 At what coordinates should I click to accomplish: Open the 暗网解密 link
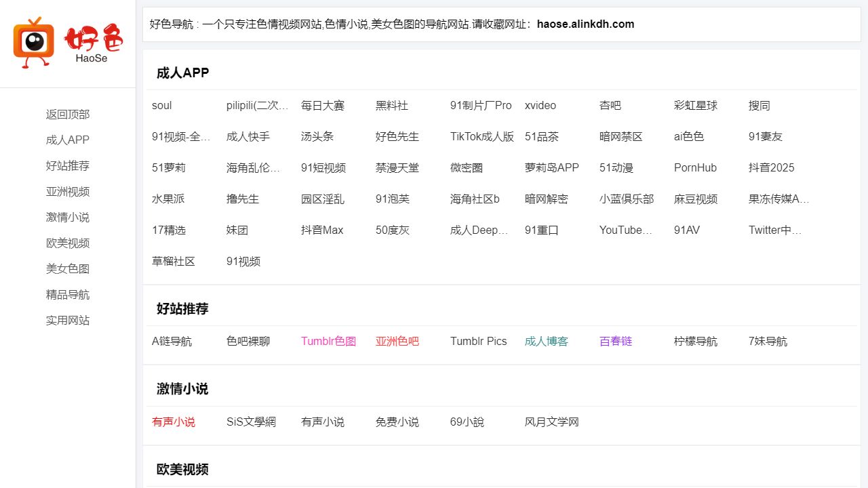[547, 199]
